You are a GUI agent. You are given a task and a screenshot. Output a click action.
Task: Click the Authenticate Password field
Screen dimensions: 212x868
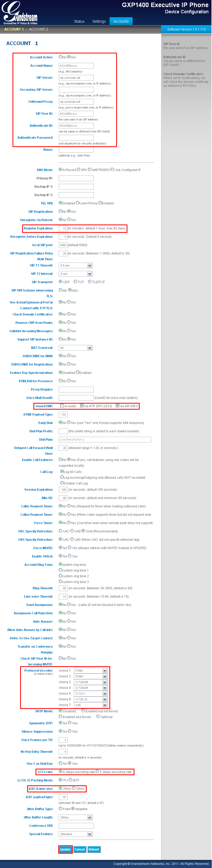click(76, 137)
